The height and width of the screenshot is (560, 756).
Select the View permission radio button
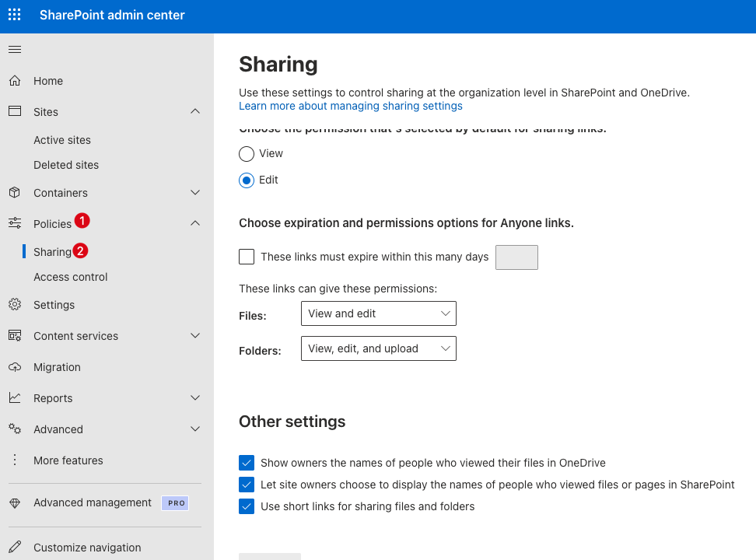247,154
